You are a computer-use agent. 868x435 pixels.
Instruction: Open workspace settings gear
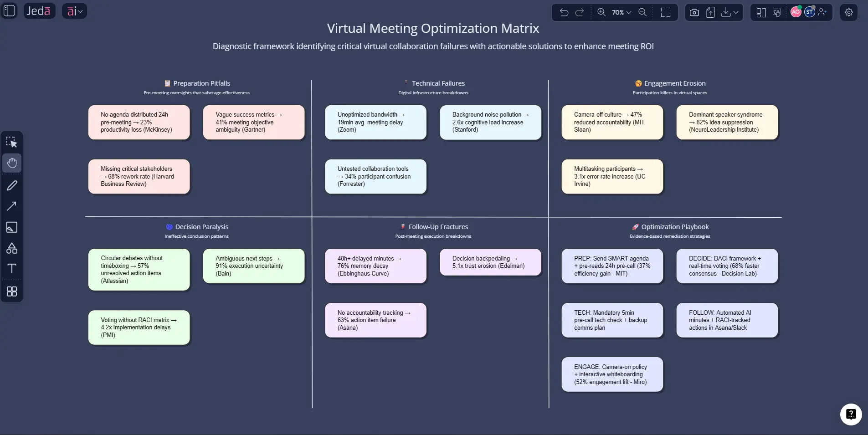[x=848, y=12]
